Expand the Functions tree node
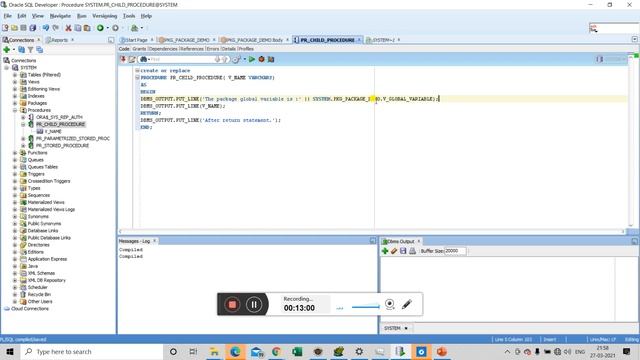This screenshot has height=360, width=640. 15,153
